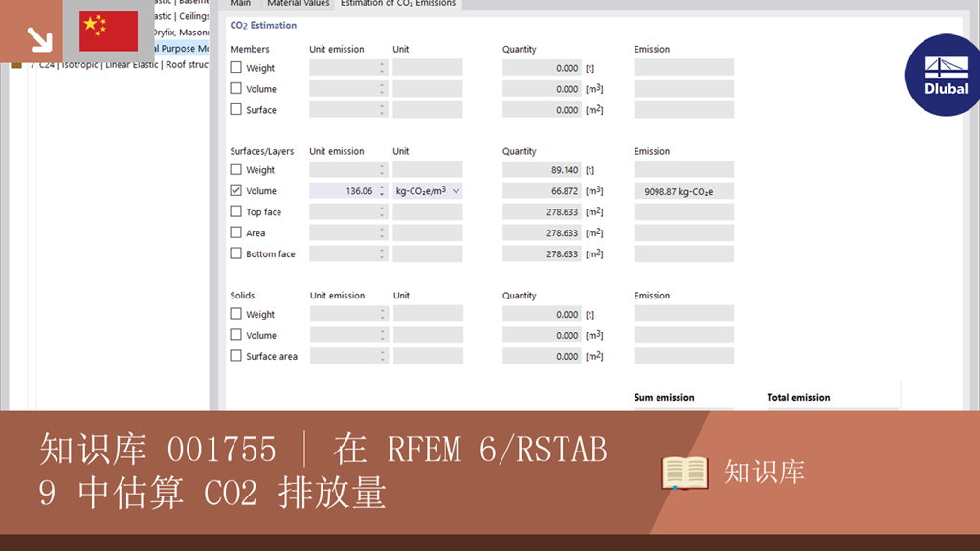
Task: Select the highlighted Purpose material row
Action: tap(181, 48)
